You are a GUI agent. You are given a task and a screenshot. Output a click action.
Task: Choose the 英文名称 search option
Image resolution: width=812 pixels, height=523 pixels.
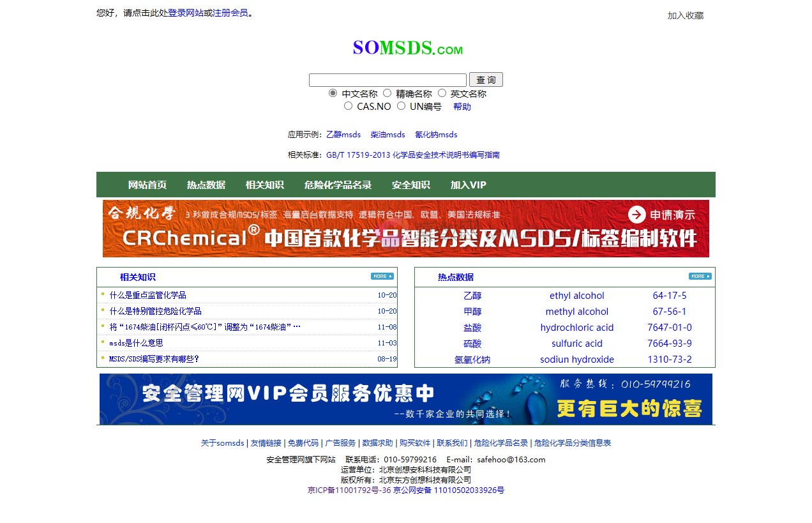[x=442, y=93]
